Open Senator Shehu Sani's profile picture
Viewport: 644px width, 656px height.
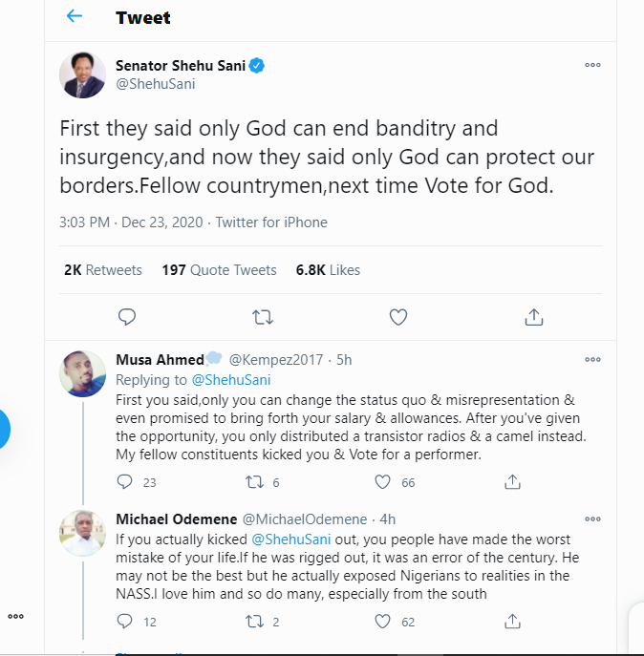pyautogui.click(x=82, y=74)
